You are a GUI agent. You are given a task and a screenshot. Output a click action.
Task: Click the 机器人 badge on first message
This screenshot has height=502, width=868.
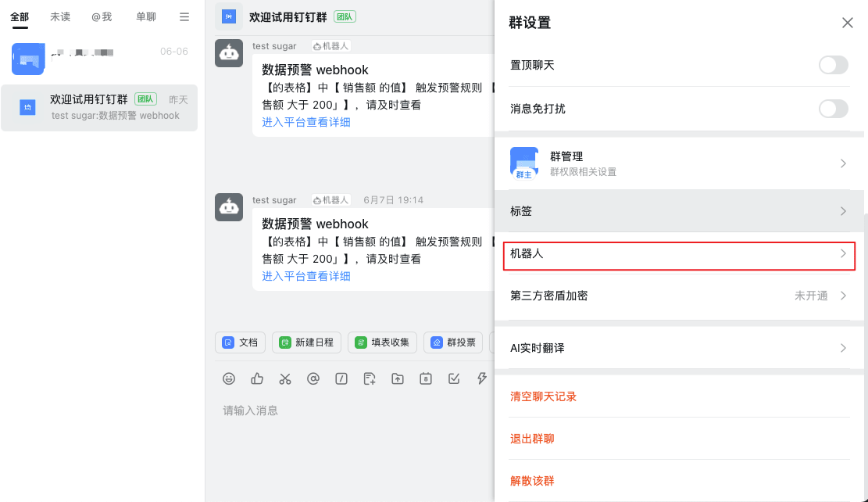point(330,46)
